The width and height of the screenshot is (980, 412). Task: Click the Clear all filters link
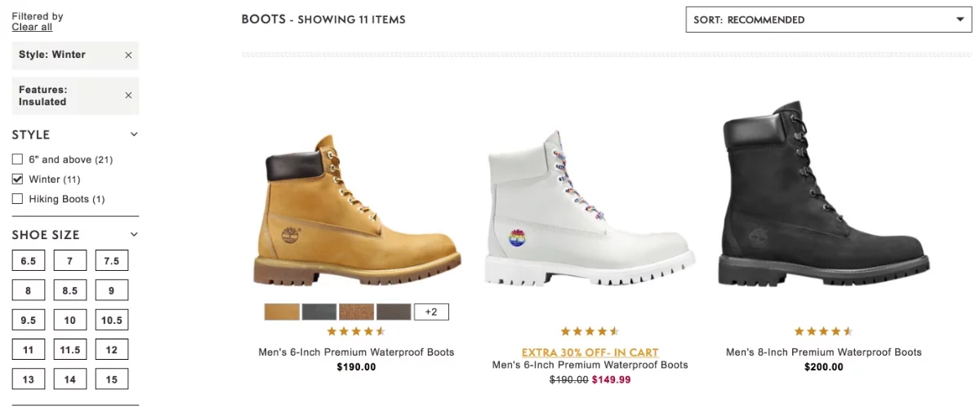[32, 27]
